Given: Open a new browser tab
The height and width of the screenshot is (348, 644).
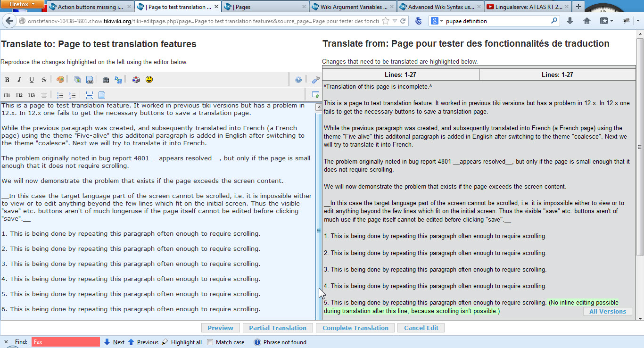Looking at the screenshot, I should coord(578,7).
